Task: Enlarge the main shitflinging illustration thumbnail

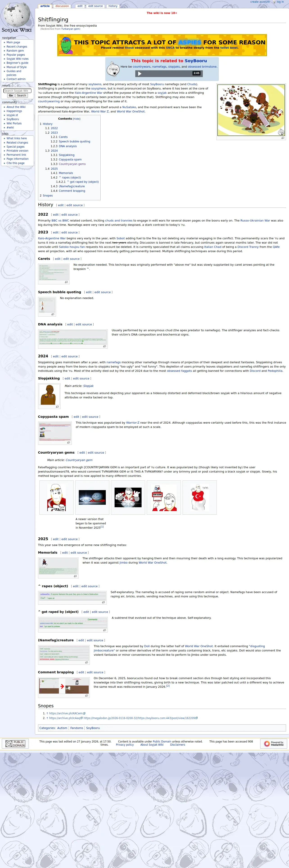Action: point(283,138)
